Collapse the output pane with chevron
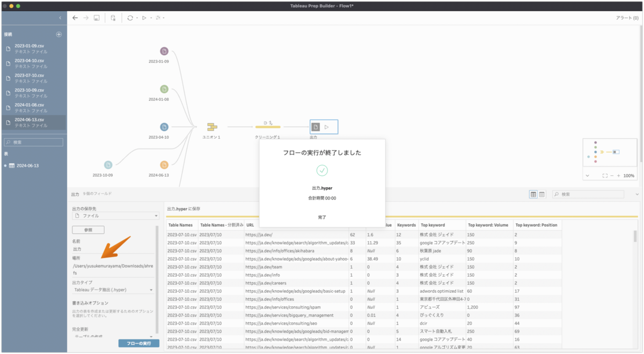The image size is (644, 354). [x=637, y=194]
